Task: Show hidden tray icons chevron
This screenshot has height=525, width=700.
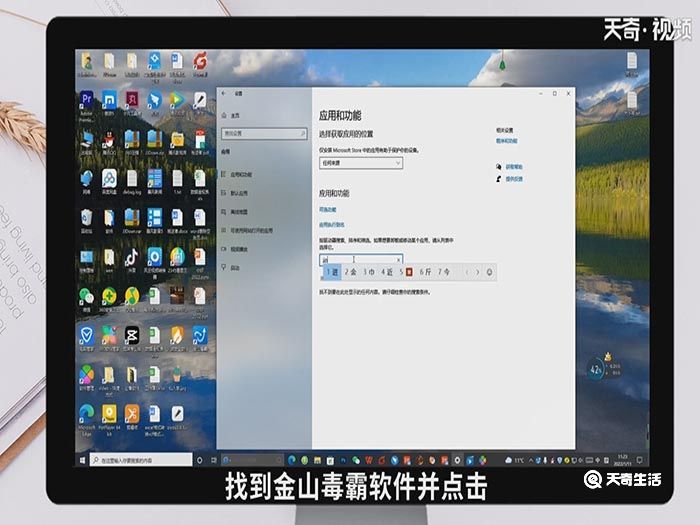Action: coord(531,460)
